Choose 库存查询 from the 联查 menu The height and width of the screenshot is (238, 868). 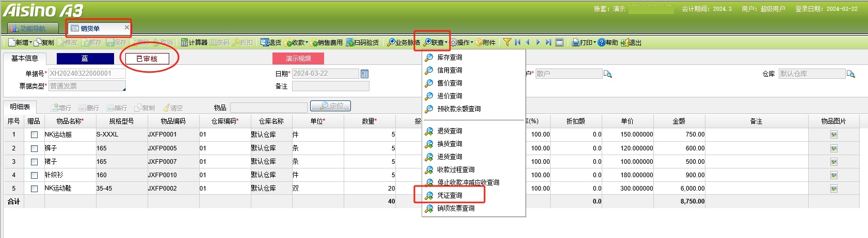[x=449, y=57]
